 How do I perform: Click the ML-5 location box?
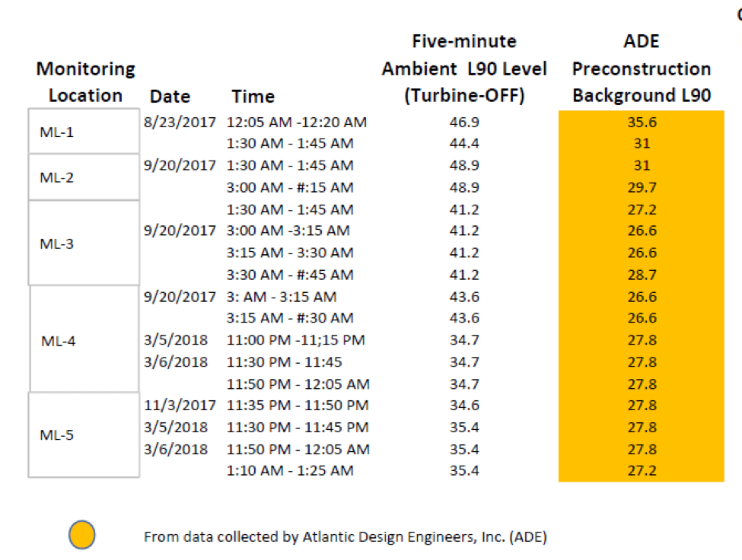pyautogui.click(x=84, y=435)
